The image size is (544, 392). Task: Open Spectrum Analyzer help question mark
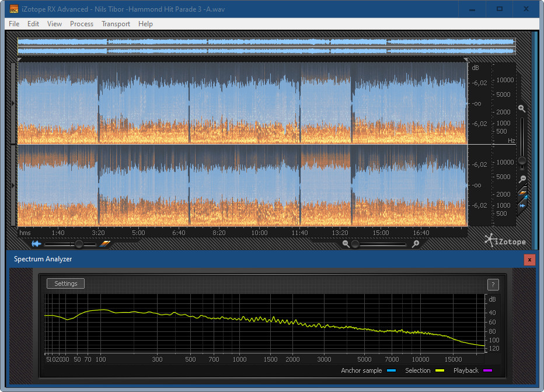[493, 285]
